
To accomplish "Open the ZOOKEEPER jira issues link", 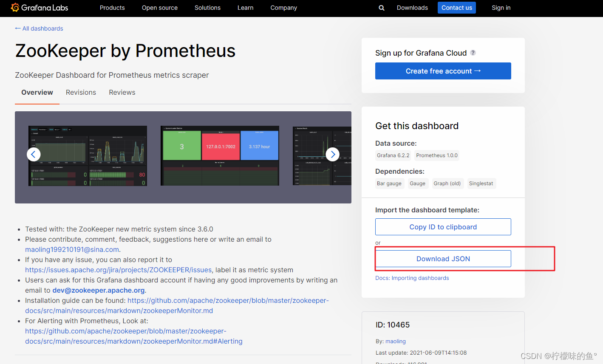I will tap(119, 270).
